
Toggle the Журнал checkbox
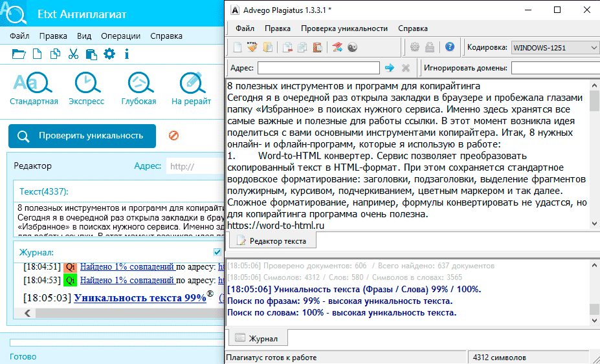[217, 252]
